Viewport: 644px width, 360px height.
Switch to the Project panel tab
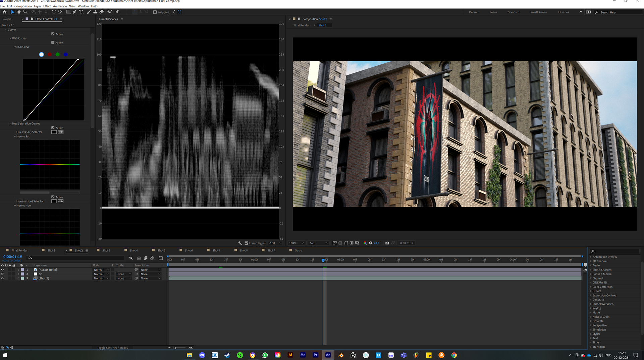(7, 19)
